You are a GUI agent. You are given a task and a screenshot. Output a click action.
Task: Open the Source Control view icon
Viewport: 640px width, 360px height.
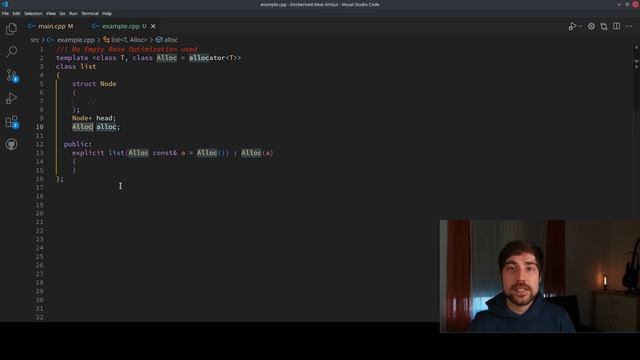(x=11, y=76)
